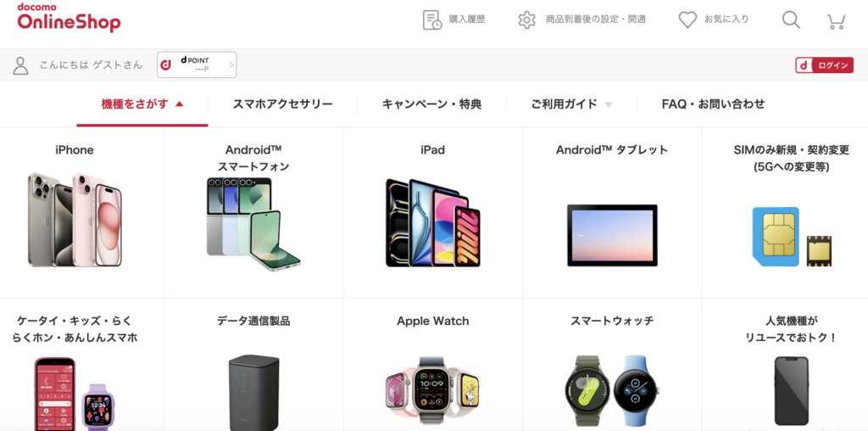Image resolution: width=868 pixels, height=431 pixels.
Task: Click the red ログイン button
Action: [x=824, y=65]
